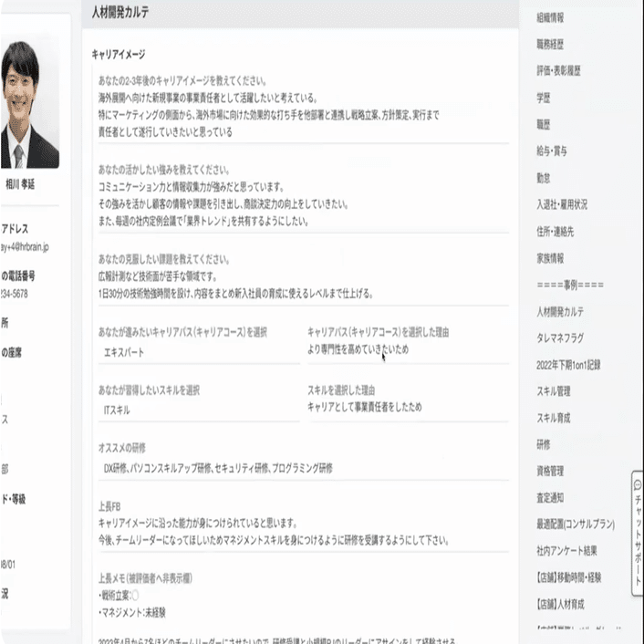Click the reason field より専門性を高めていきたいため

point(358,349)
